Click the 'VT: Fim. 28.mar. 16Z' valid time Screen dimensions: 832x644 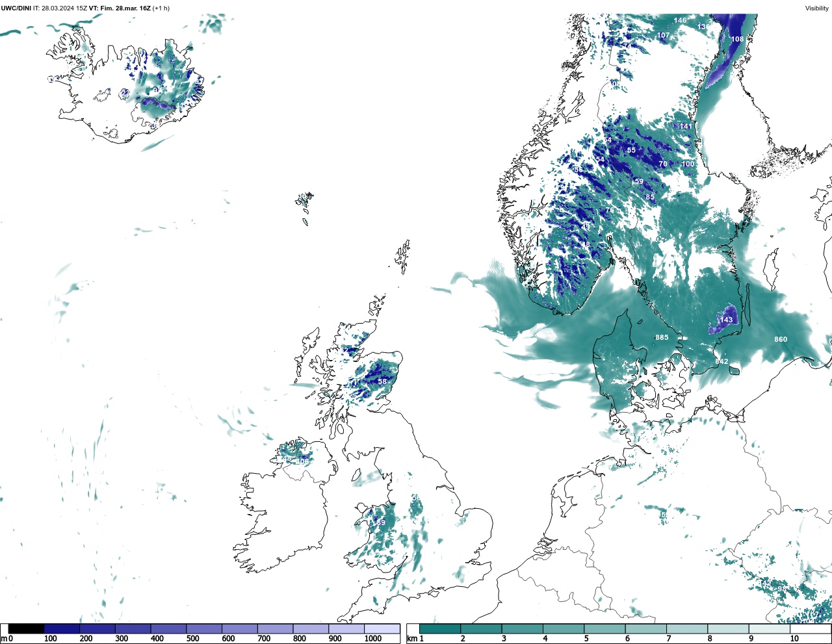pyautogui.click(x=120, y=8)
